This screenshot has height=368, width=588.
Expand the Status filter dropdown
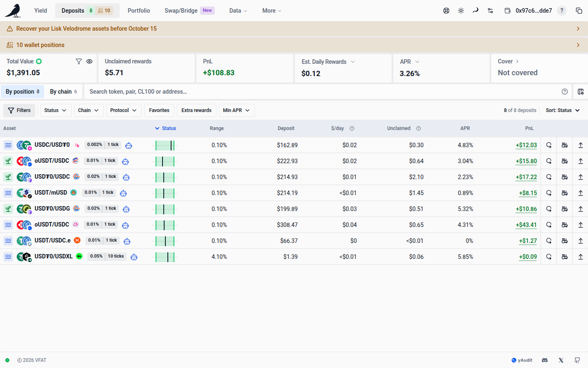tap(56, 110)
